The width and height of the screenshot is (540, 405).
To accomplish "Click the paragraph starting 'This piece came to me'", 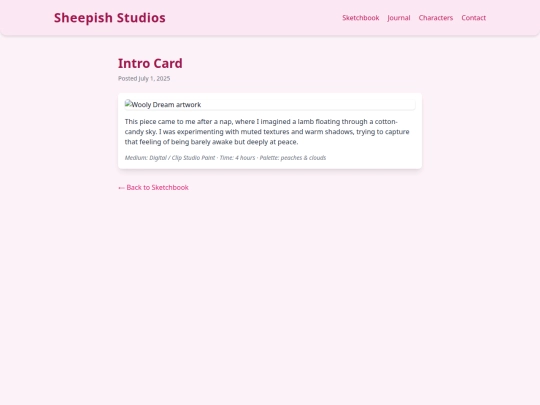I will click(270, 132).
